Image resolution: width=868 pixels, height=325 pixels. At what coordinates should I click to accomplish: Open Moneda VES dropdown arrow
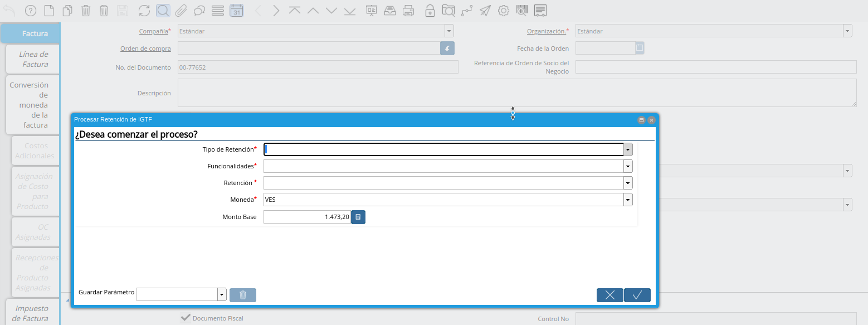(x=628, y=200)
